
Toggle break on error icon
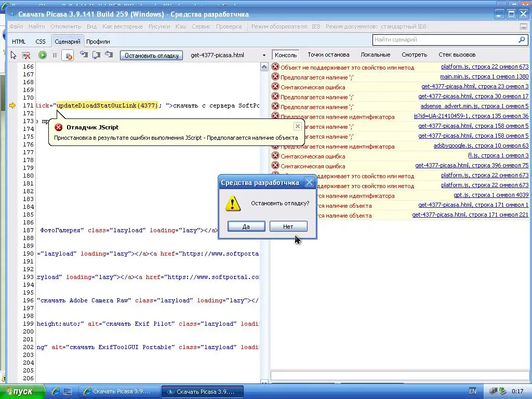pyautogui.click(x=68, y=55)
